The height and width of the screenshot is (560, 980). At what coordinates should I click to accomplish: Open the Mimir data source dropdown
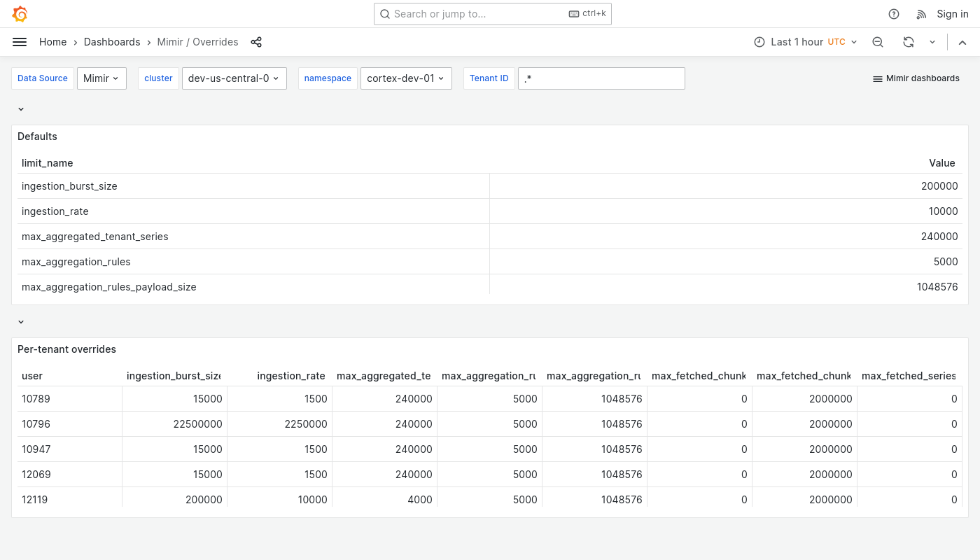tap(101, 78)
